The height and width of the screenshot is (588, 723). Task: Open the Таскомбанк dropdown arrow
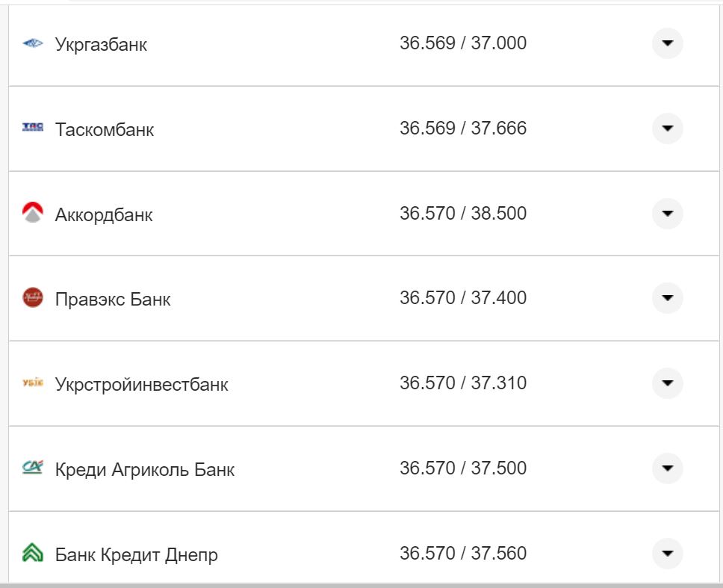(x=667, y=128)
